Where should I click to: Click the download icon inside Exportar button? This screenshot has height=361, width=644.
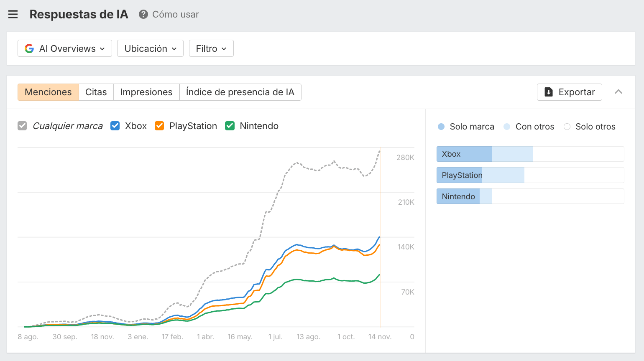coord(549,92)
